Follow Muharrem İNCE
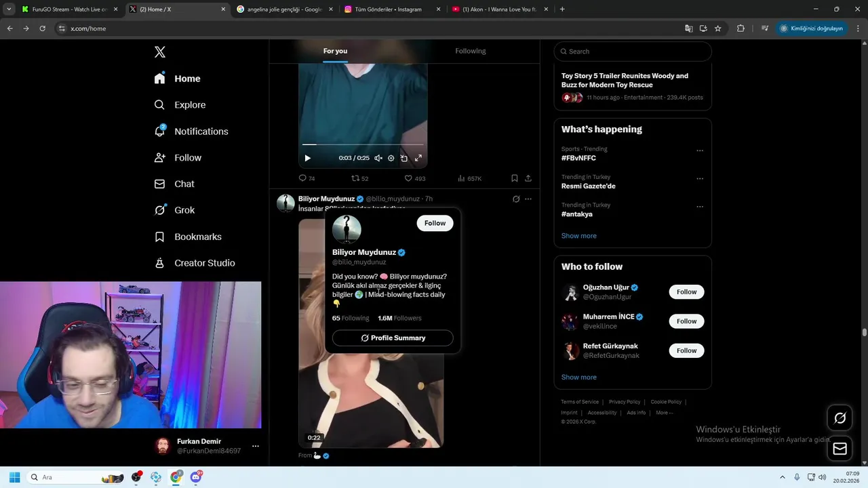This screenshot has width=868, height=488. [x=686, y=321]
